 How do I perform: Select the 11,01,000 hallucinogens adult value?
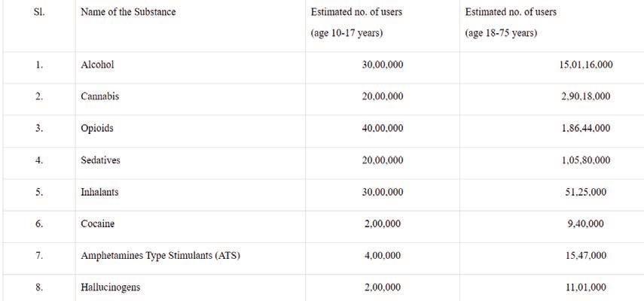click(x=586, y=287)
